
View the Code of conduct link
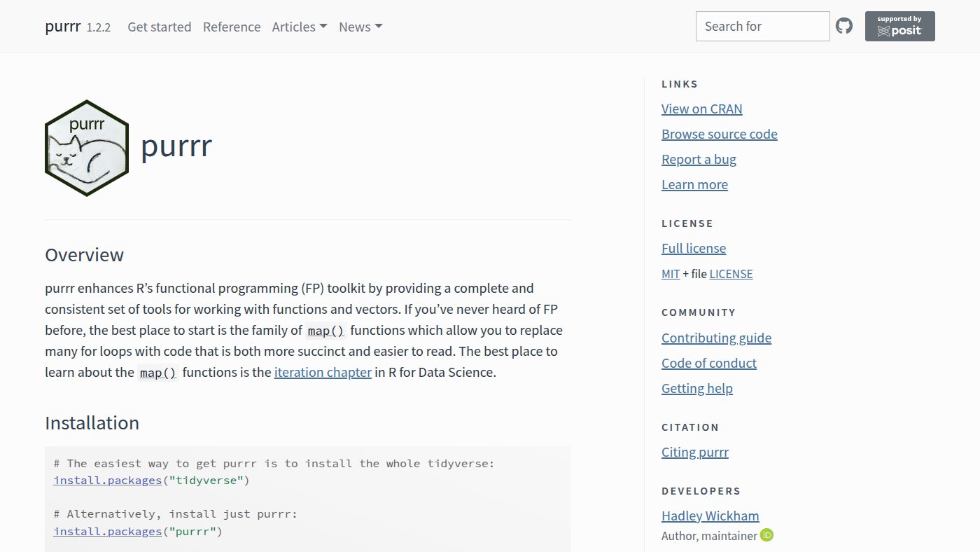709,363
